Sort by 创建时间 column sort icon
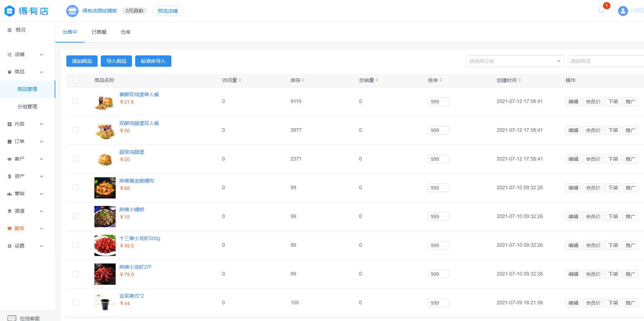 pyautogui.click(x=519, y=80)
